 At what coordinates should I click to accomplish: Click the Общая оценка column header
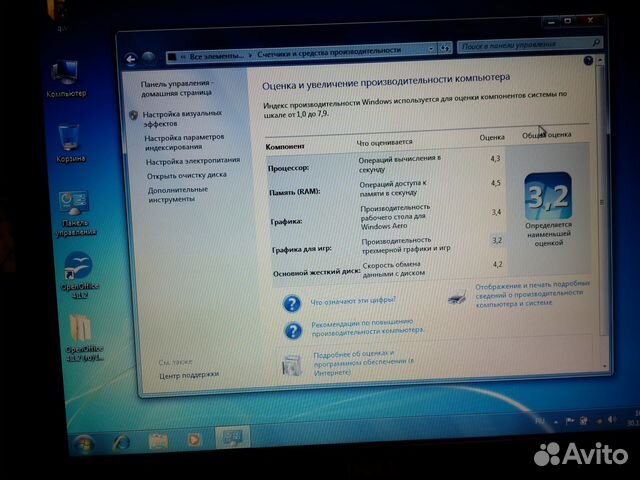point(547,135)
